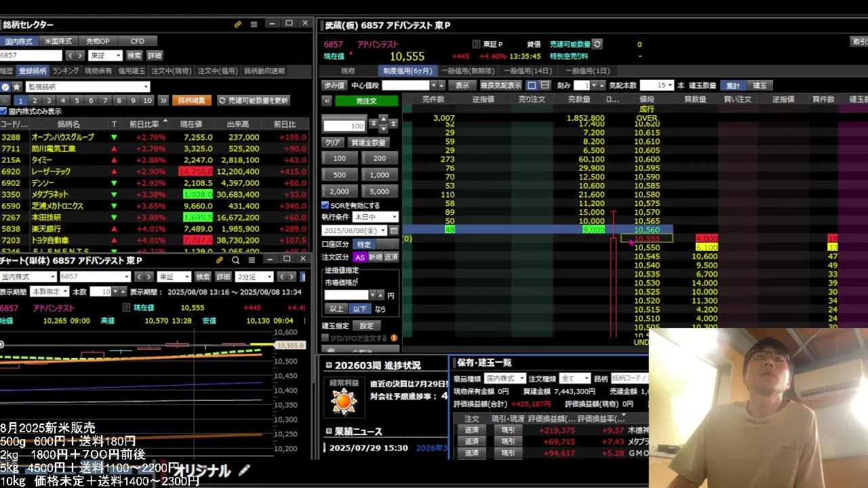Jump to last watchlist page with » arrow
The image size is (868, 488).
163,100
